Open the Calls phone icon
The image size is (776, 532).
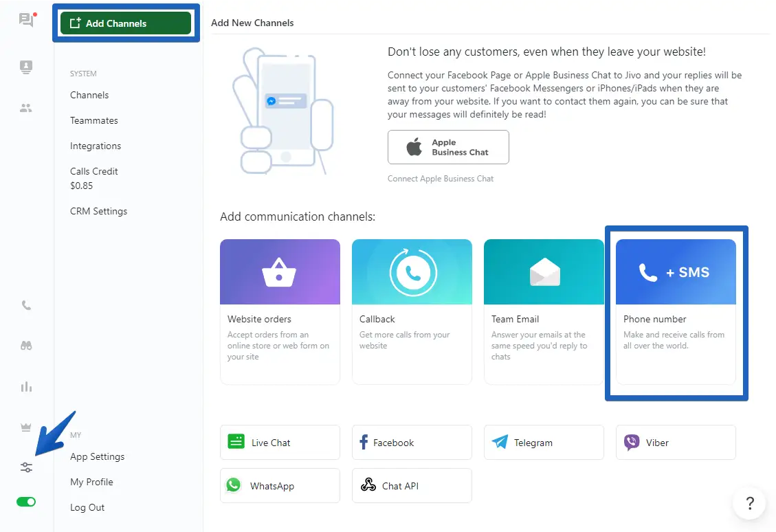point(25,304)
